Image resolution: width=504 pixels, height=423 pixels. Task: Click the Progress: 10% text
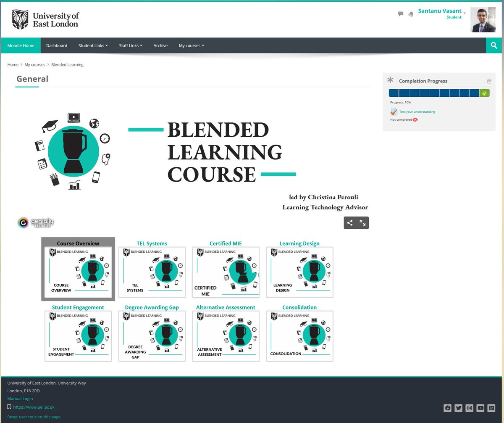click(x=400, y=103)
